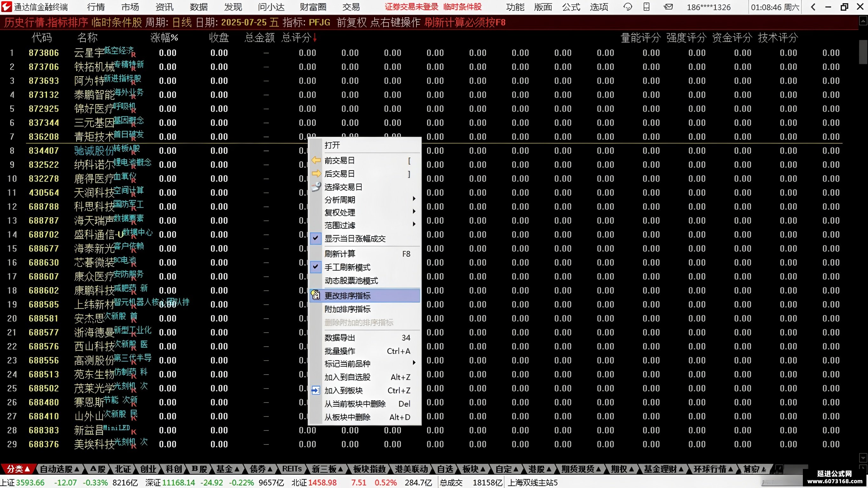Click 证券交易未登录 login link
This screenshot has width=868, height=488.
[411, 7]
